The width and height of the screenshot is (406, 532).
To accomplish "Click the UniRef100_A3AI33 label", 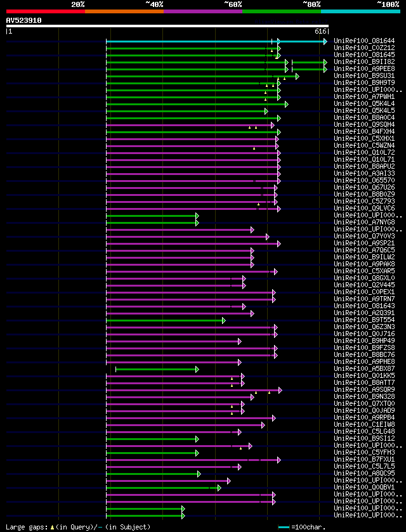I will [x=364, y=173].
